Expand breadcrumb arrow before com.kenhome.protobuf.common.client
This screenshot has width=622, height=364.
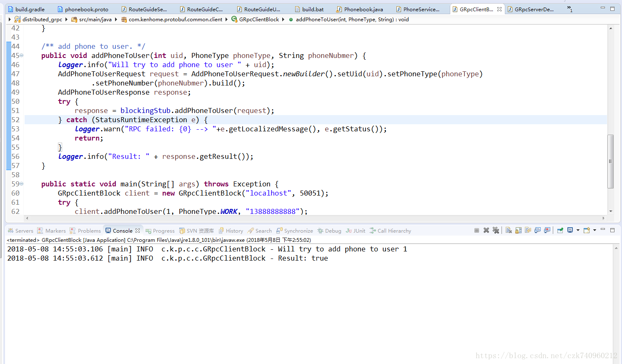116,19
